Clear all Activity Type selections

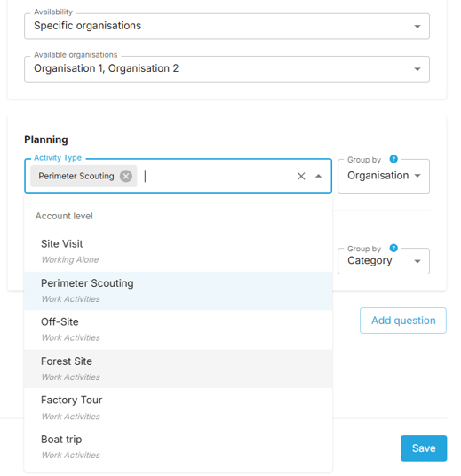[301, 176]
